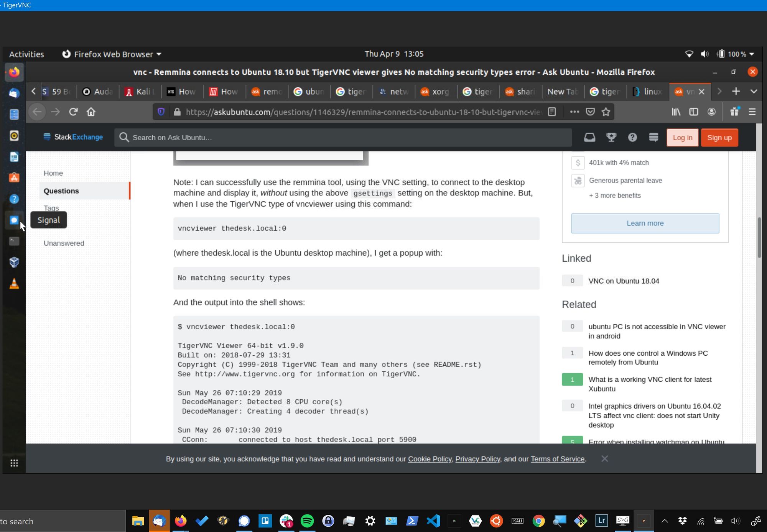
Task: Click the Log In button on Ask Ubuntu
Action: (682, 138)
